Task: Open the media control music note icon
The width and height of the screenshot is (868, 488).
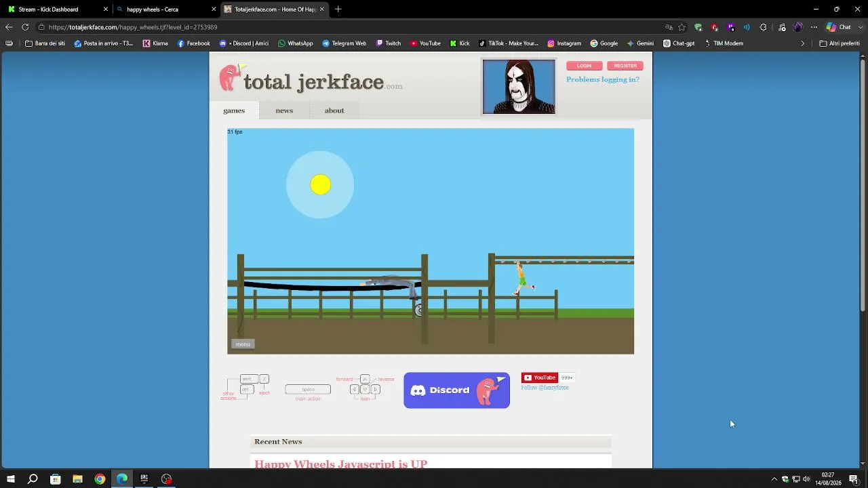Action: pos(782,27)
